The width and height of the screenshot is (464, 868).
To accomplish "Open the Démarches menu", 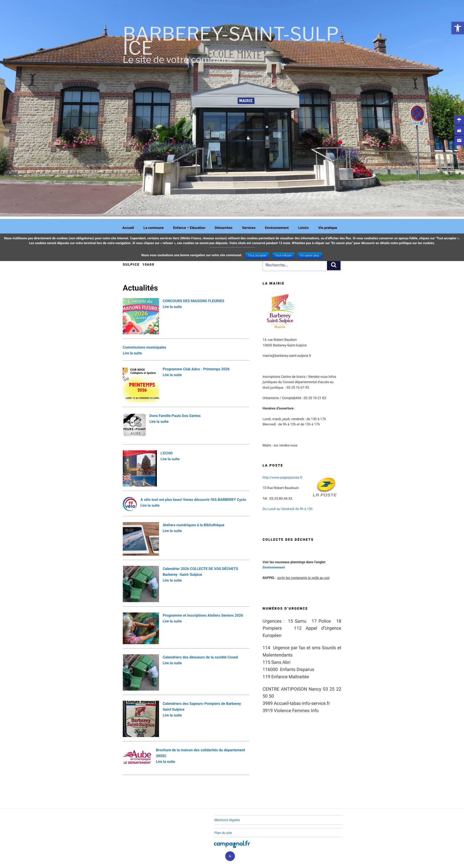I will click(x=223, y=228).
